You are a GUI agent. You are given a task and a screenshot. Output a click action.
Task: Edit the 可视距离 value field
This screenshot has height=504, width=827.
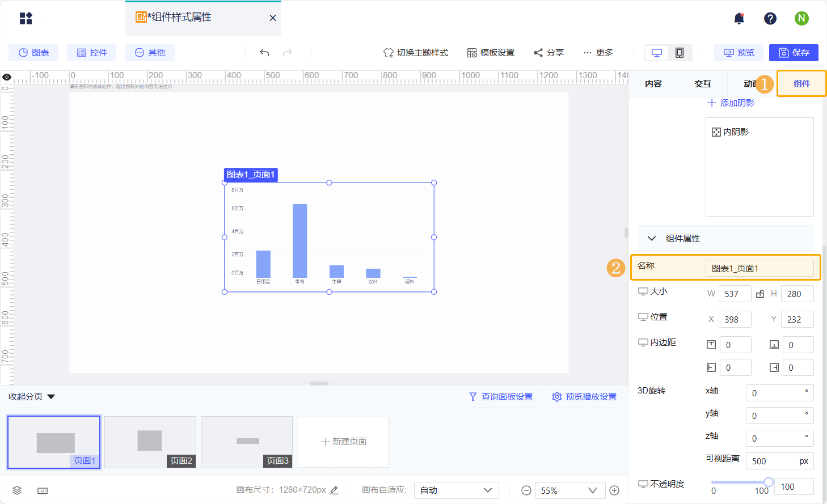[x=779, y=461]
